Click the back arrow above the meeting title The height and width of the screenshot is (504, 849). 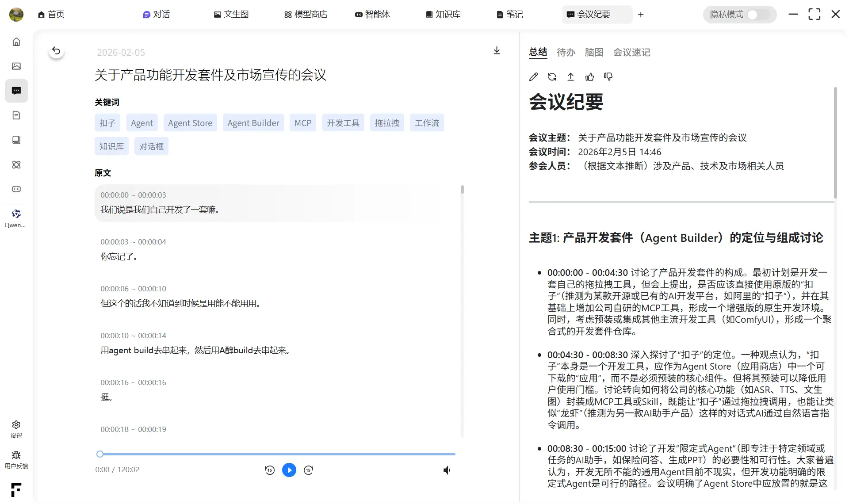click(x=56, y=50)
